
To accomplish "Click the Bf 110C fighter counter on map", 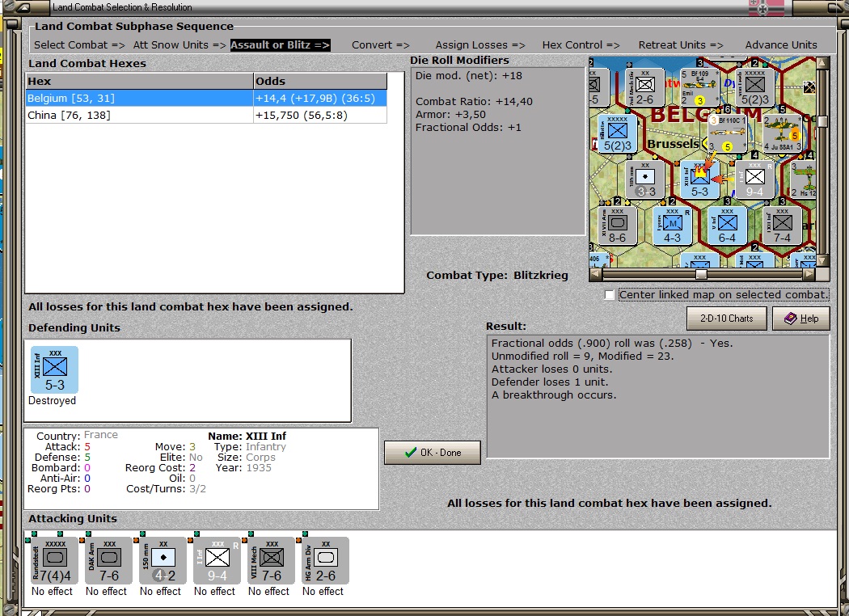I will 728,133.
